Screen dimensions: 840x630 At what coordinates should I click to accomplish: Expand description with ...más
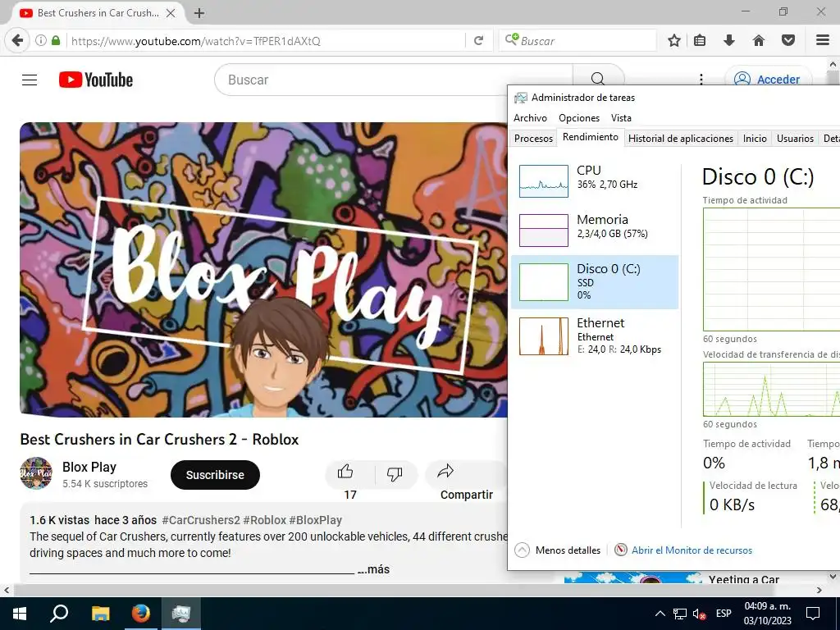(373, 569)
